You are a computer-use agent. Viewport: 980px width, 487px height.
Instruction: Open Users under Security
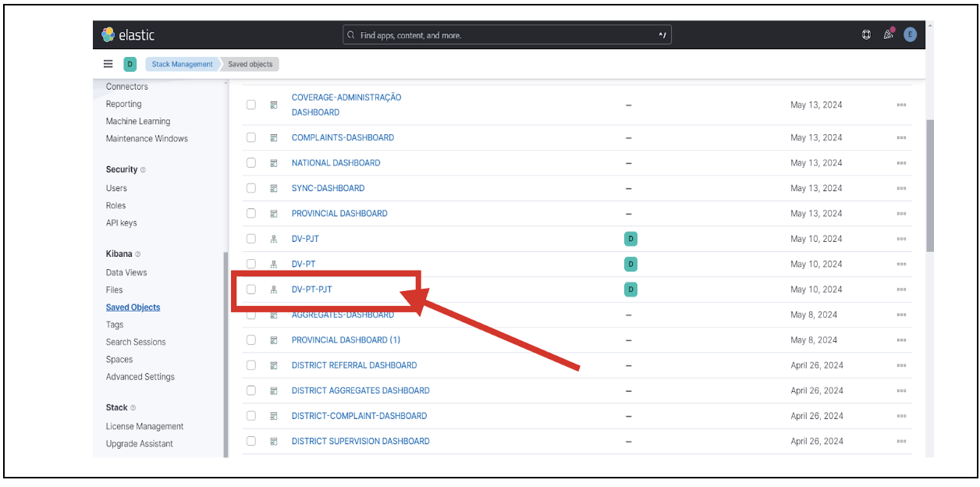116,188
